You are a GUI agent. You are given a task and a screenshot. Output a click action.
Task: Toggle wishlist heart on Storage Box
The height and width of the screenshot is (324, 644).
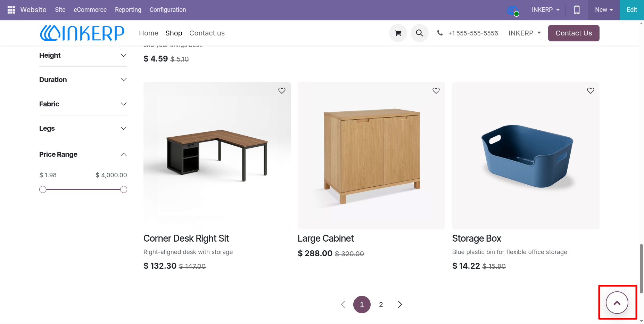[591, 90]
